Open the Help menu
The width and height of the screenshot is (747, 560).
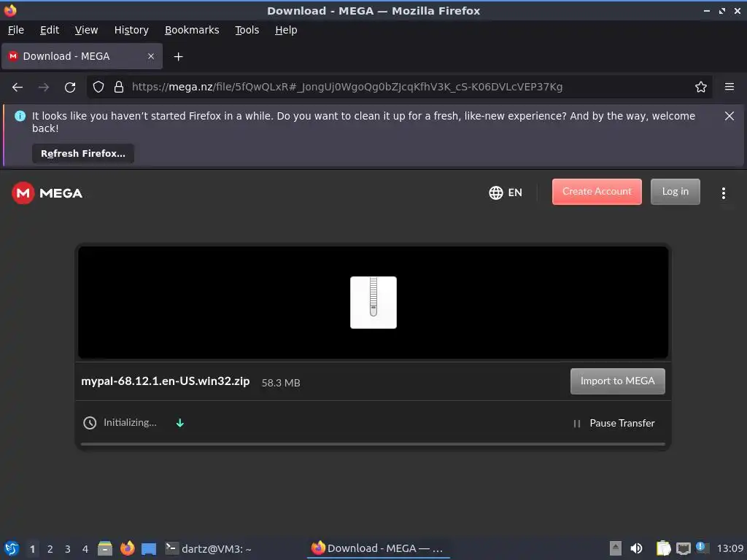point(286,30)
